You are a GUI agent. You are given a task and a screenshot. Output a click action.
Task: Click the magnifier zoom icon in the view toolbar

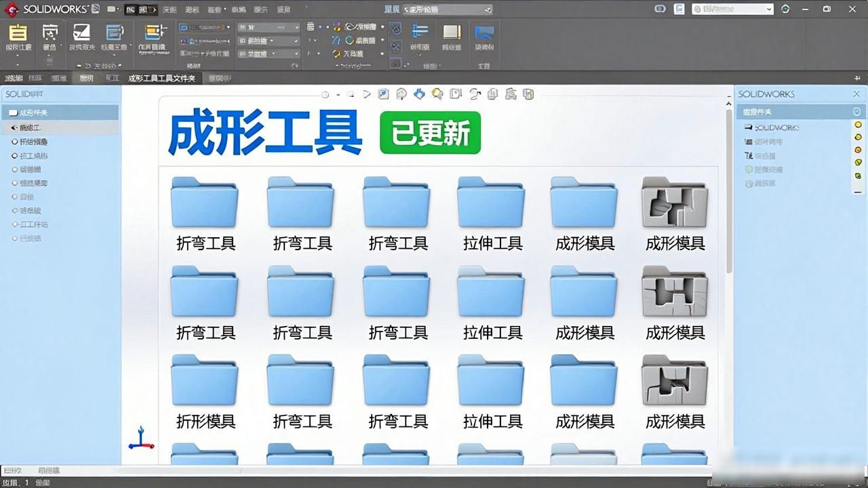(401, 94)
